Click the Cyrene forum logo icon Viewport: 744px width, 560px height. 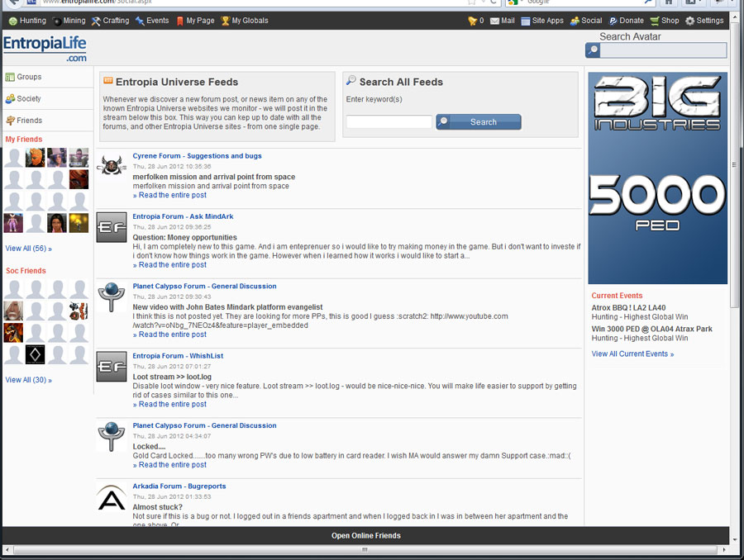tap(112, 166)
